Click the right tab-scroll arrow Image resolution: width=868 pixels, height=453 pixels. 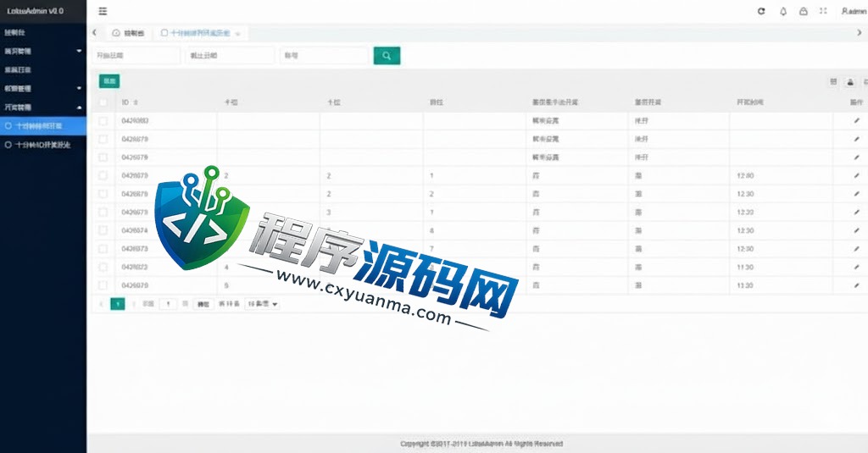click(x=860, y=33)
